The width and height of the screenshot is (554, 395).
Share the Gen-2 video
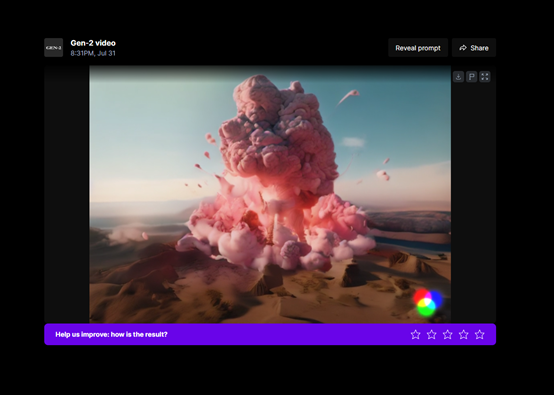[x=474, y=48]
